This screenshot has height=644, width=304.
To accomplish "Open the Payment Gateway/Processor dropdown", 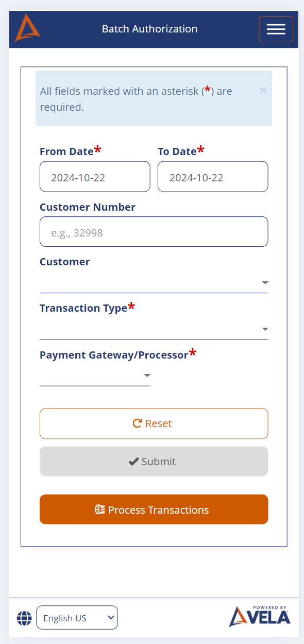I will pos(147,376).
